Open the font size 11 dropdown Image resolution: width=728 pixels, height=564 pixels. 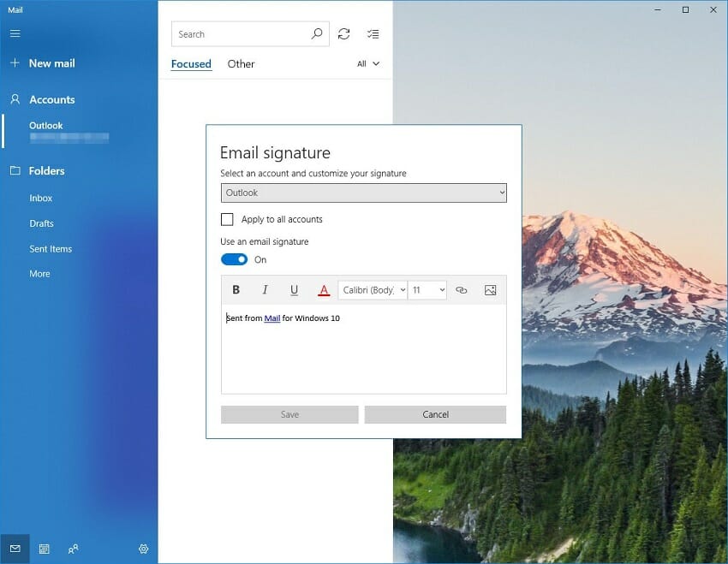click(x=427, y=290)
